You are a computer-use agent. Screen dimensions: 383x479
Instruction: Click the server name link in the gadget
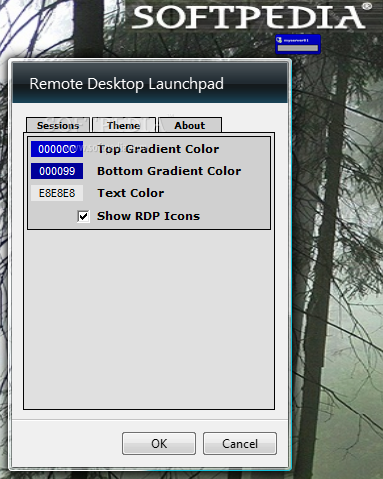tap(296, 40)
